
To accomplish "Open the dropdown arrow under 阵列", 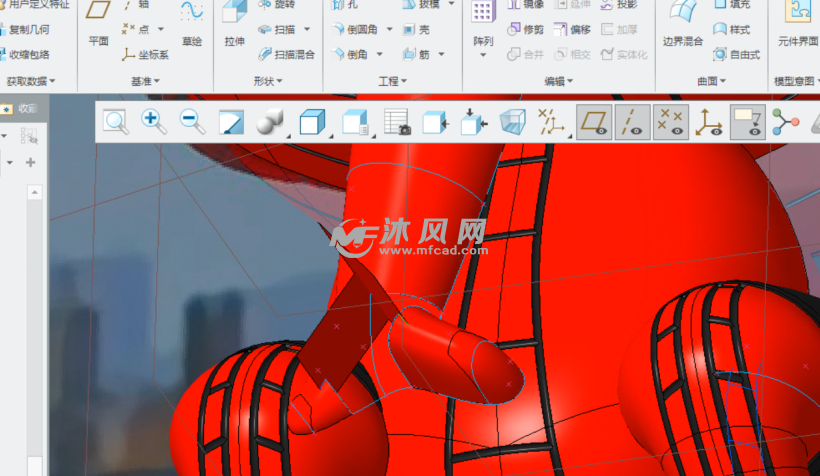I will [483, 55].
